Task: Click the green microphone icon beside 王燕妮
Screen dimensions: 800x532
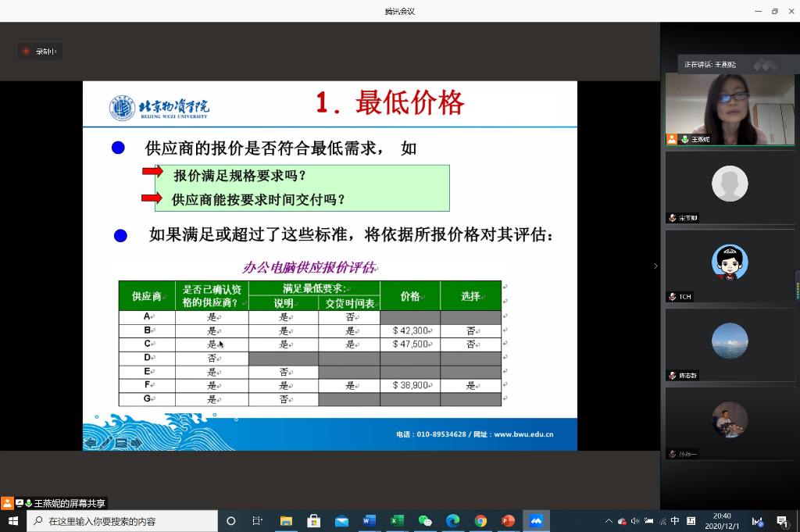Action: (685, 139)
